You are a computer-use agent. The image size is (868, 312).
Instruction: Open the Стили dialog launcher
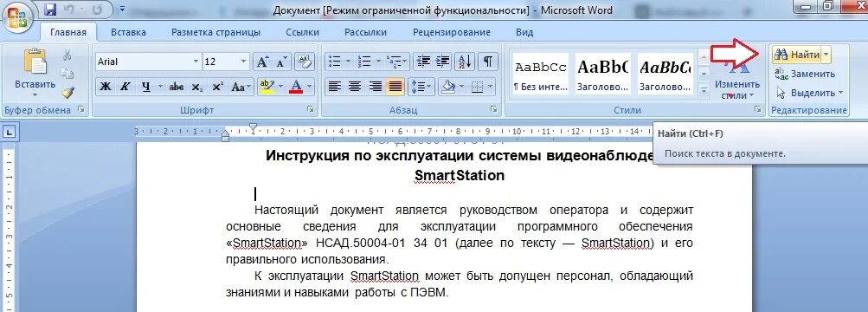[758, 110]
